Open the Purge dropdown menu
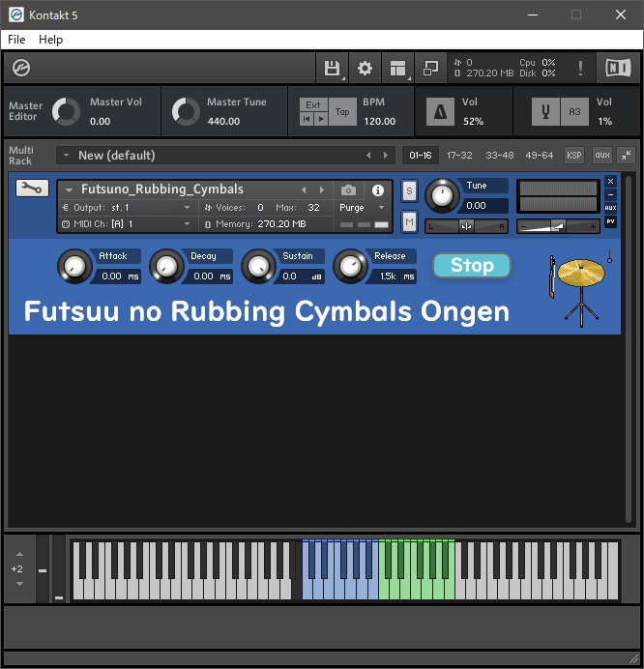 pyautogui.click(x=362, y=208)
